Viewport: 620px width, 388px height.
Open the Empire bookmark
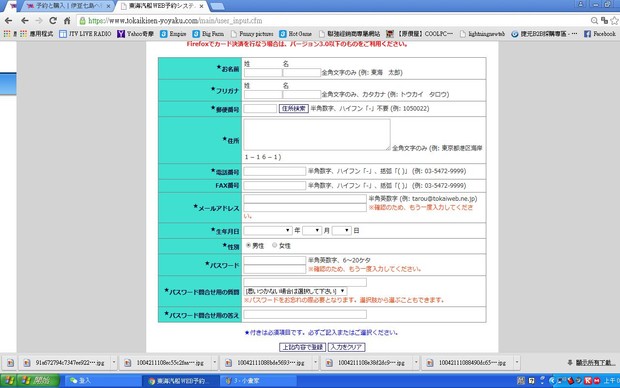pos(173,34)
